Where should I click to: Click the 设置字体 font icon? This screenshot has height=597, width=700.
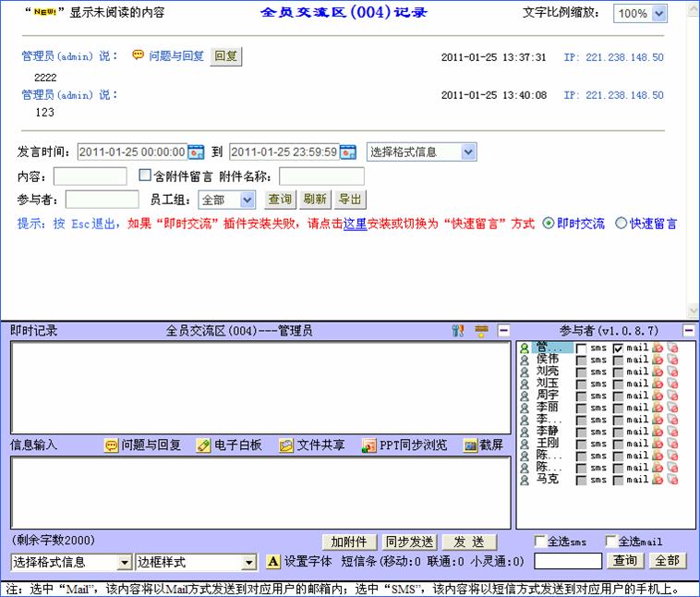point(272,562)
